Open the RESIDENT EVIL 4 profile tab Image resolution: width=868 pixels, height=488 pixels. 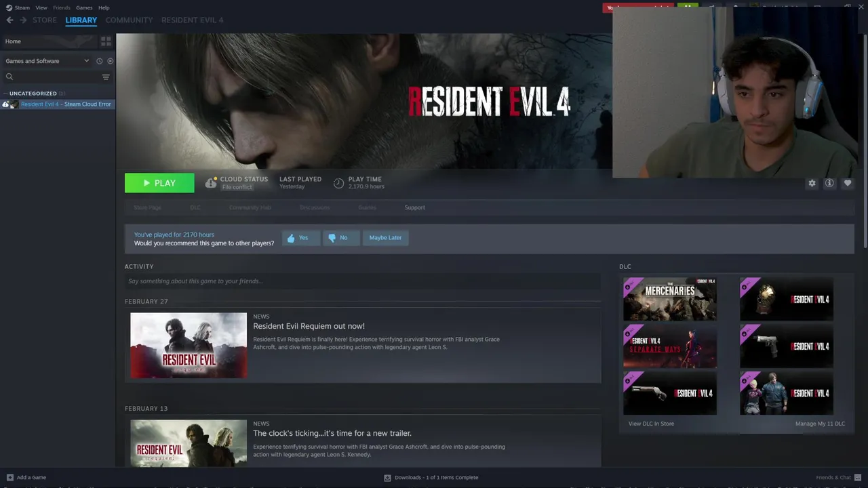192,20
